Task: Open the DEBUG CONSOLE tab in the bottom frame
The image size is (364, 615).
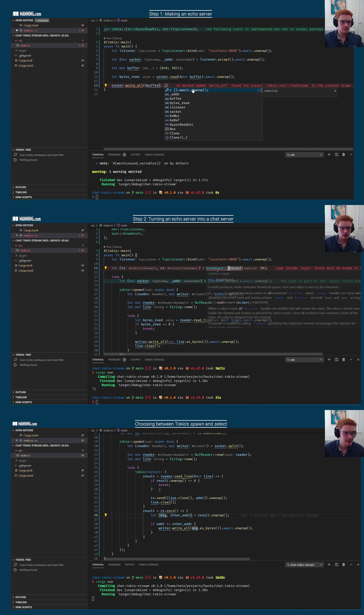Action: tap(148, 565)
